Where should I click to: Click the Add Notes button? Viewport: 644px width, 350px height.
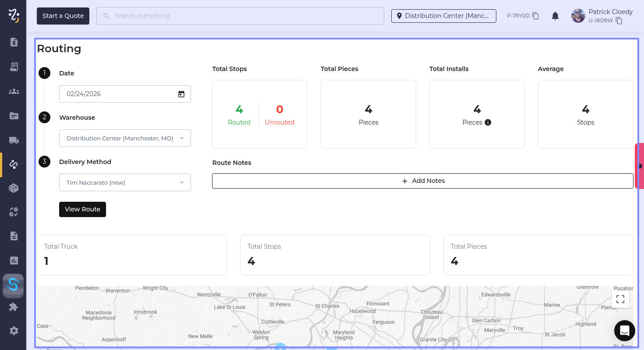coord(422,181)
